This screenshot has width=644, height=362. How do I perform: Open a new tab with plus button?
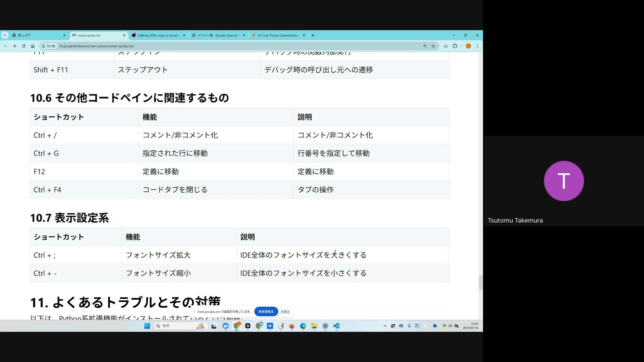coord(313,35)
